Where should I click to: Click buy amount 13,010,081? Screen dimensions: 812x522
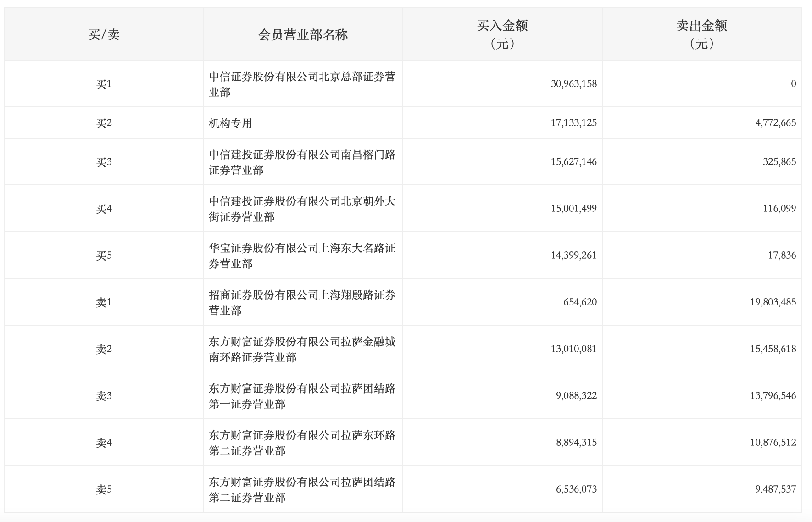[574, 349]
